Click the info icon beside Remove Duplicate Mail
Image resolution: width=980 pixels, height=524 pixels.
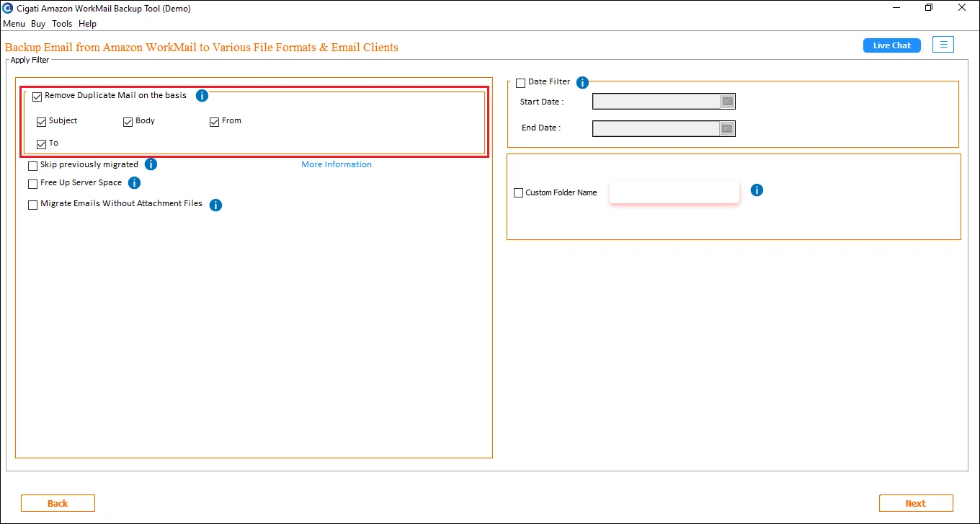202,96
